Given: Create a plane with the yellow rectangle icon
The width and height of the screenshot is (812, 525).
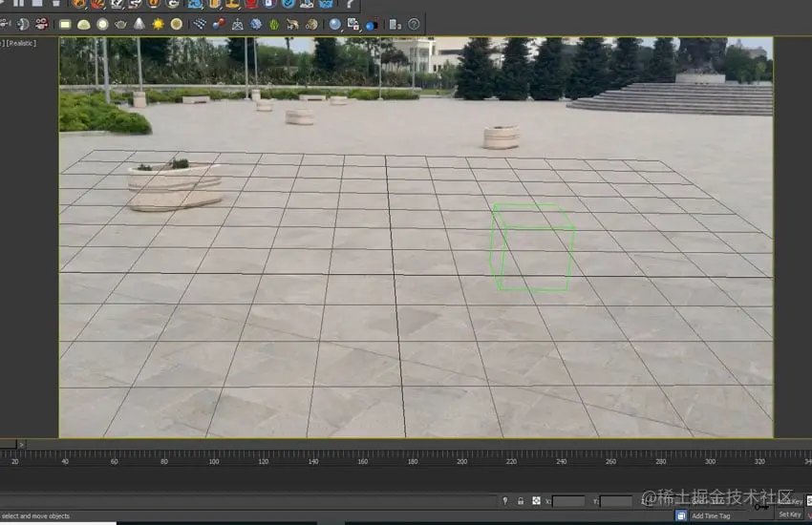Looking at the screenshot, I should (x=65, y=24).
